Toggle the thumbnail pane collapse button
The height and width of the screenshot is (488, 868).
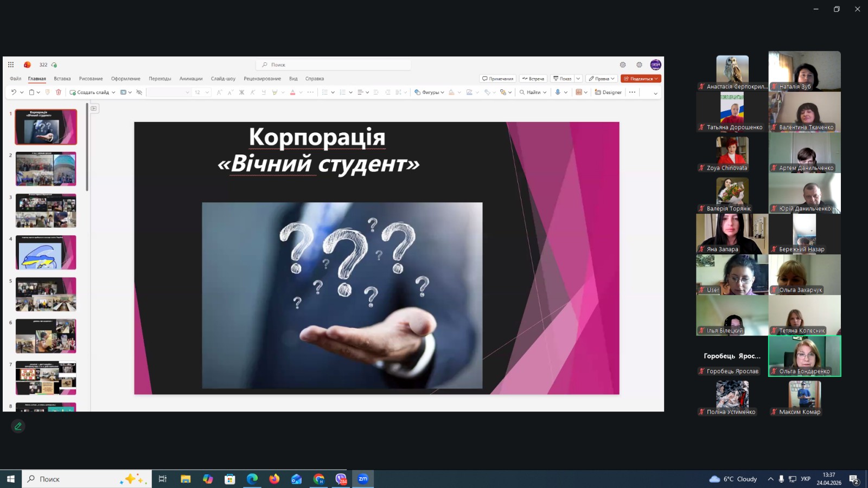pyautogui.click(x=94, y=108)
